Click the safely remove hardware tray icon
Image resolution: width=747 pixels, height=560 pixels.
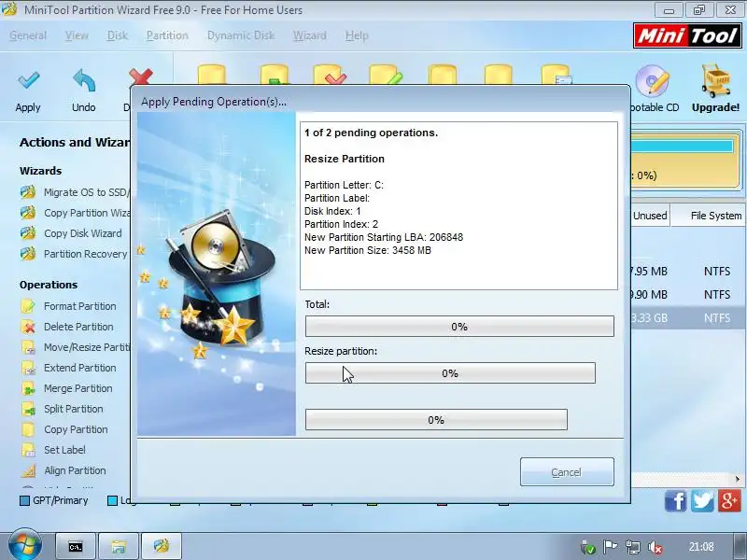587,548
